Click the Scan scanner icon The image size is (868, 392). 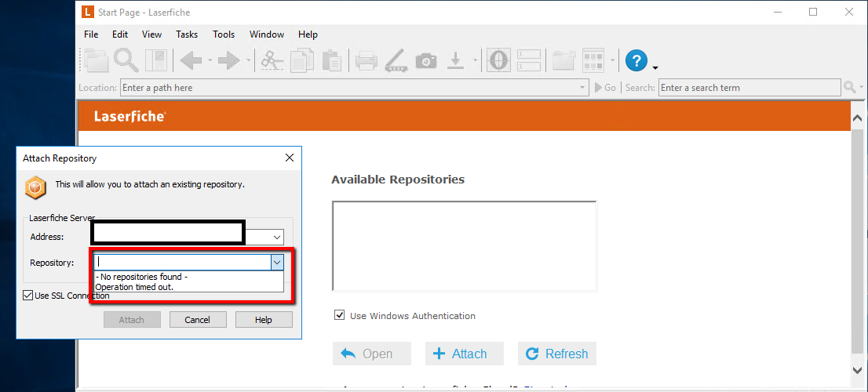[396, 60]
